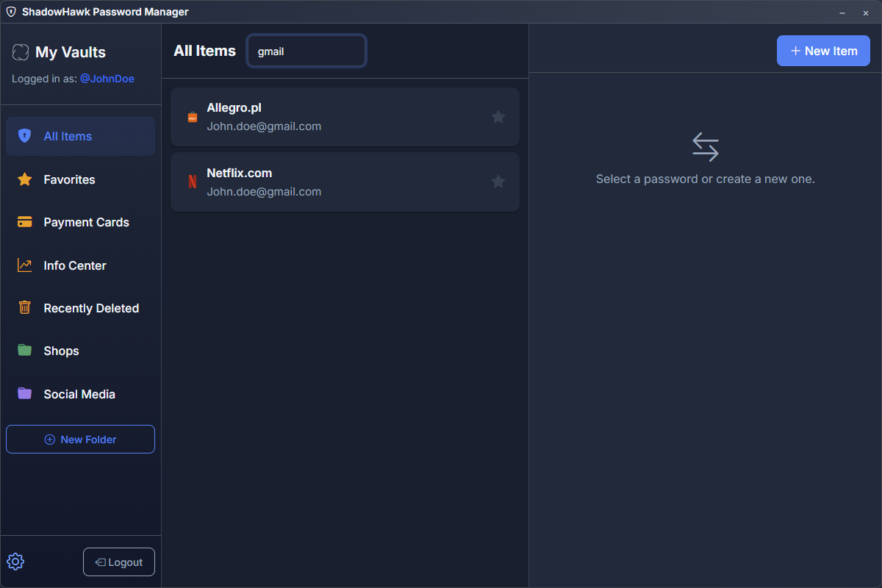Click the green Shops folder icon
Viewport: 882px width, 588px height.
pos(24,351)
